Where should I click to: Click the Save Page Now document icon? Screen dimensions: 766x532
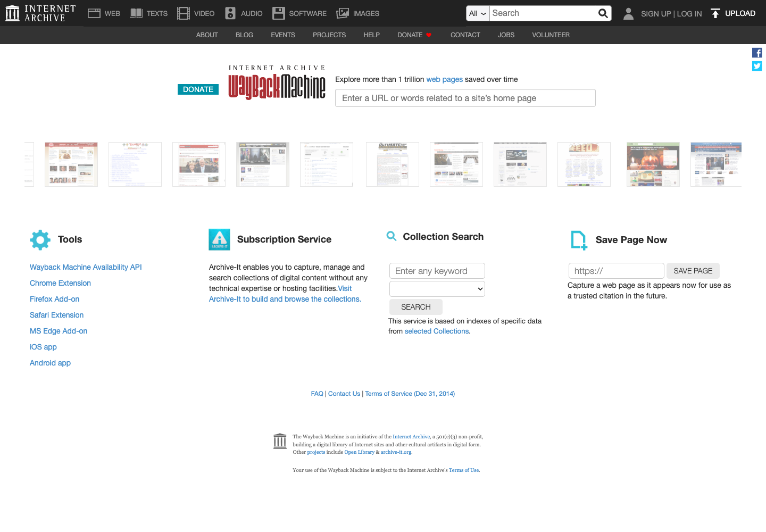pos(579,240)
